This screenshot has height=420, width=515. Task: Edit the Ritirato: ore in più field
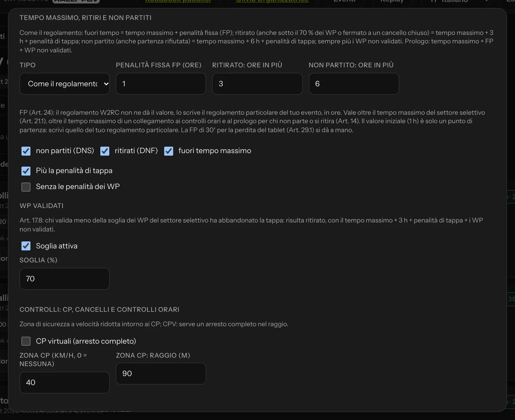[x=257, y=84]
